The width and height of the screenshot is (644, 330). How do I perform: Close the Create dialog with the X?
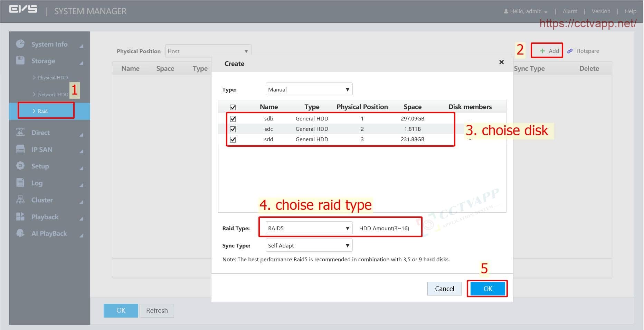click(501, 62)
